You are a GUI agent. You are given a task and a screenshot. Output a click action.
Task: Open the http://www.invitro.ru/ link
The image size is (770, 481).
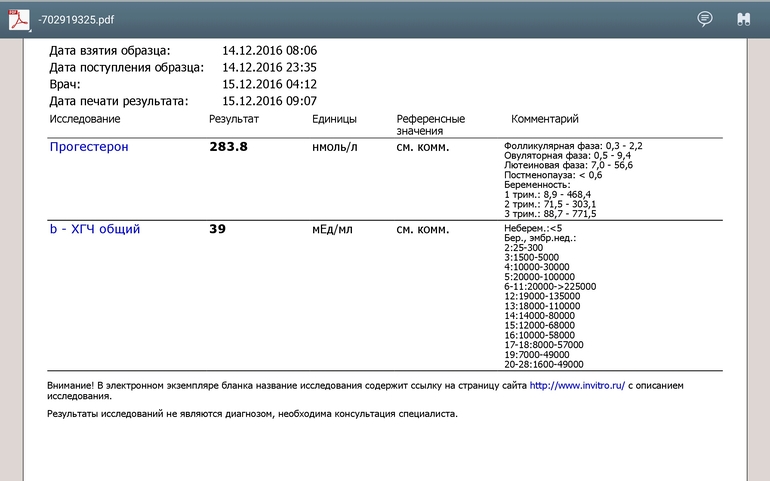pos(577,386)
